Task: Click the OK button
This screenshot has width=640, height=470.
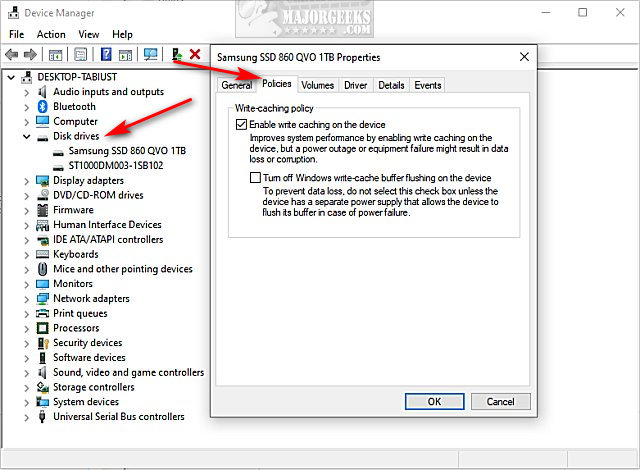Action: click(434, 401)
